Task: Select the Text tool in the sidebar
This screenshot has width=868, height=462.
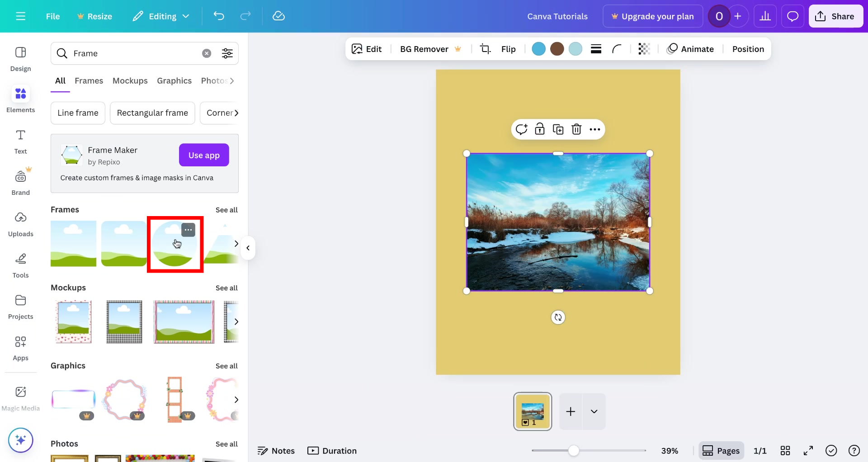Action: pyautogui.click(x=20, y=141)
